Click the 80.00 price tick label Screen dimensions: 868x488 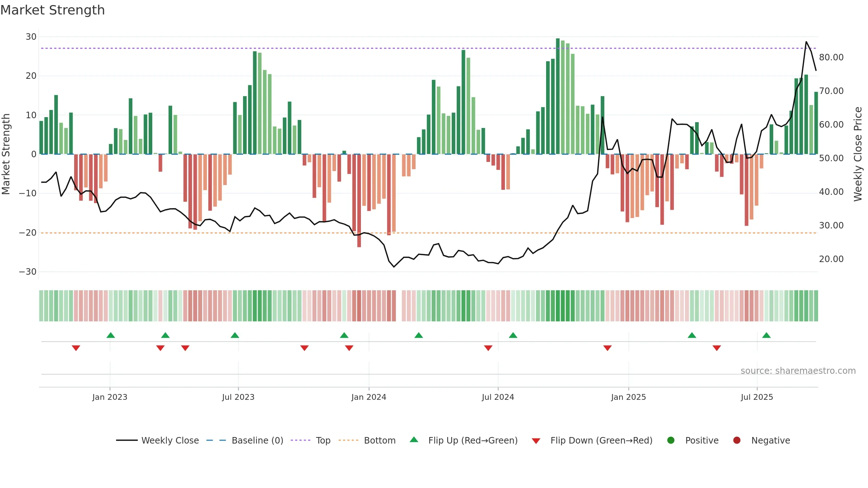click(x=831, y=57)
